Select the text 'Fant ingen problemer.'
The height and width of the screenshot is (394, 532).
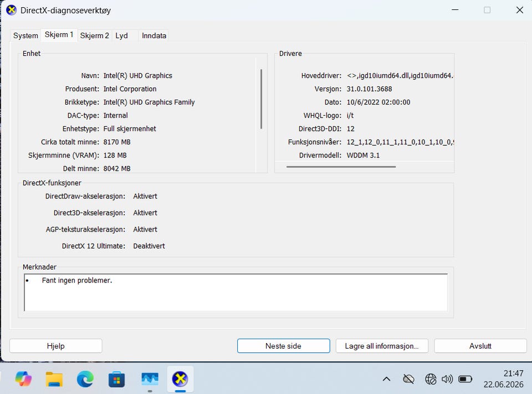click(76, 280)
